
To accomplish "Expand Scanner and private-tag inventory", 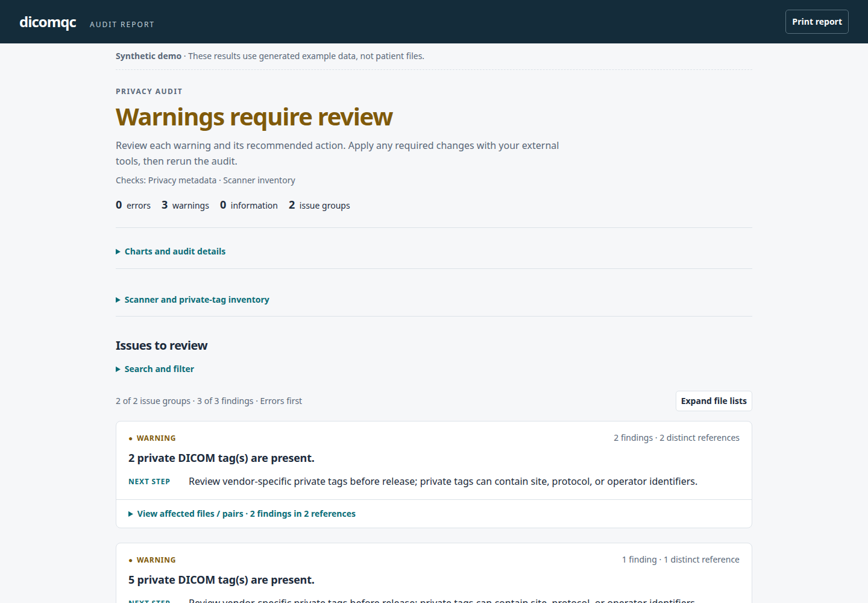I will 192,300.
